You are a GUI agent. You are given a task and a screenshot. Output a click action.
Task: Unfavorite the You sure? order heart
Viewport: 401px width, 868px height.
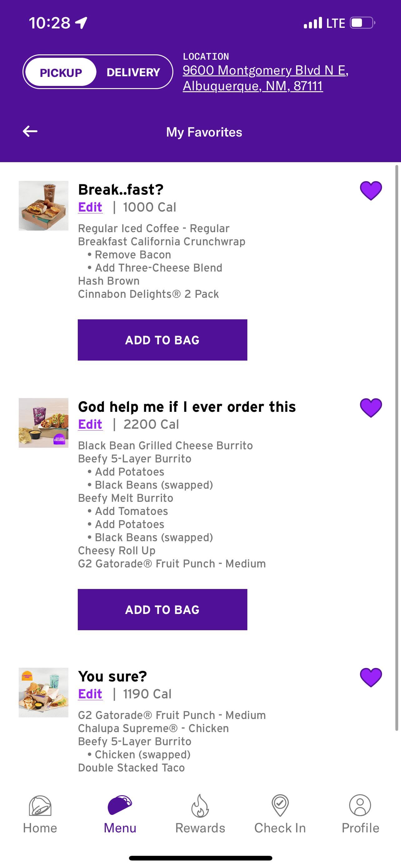[371, 677]
